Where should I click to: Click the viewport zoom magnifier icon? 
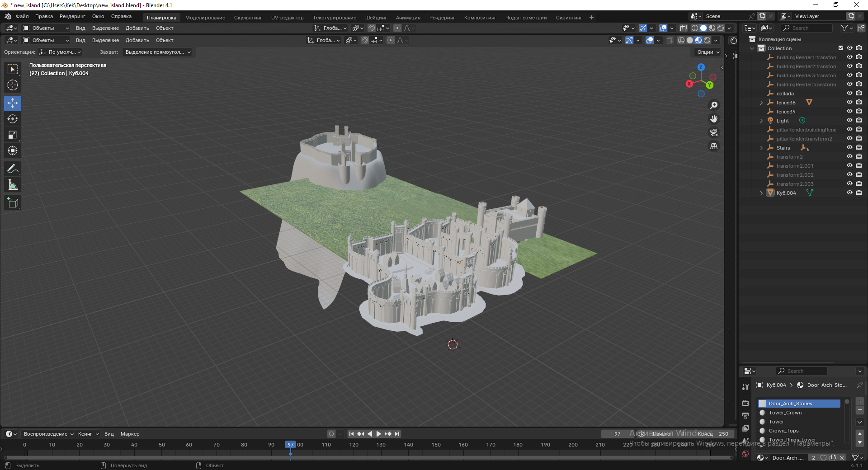714,105
